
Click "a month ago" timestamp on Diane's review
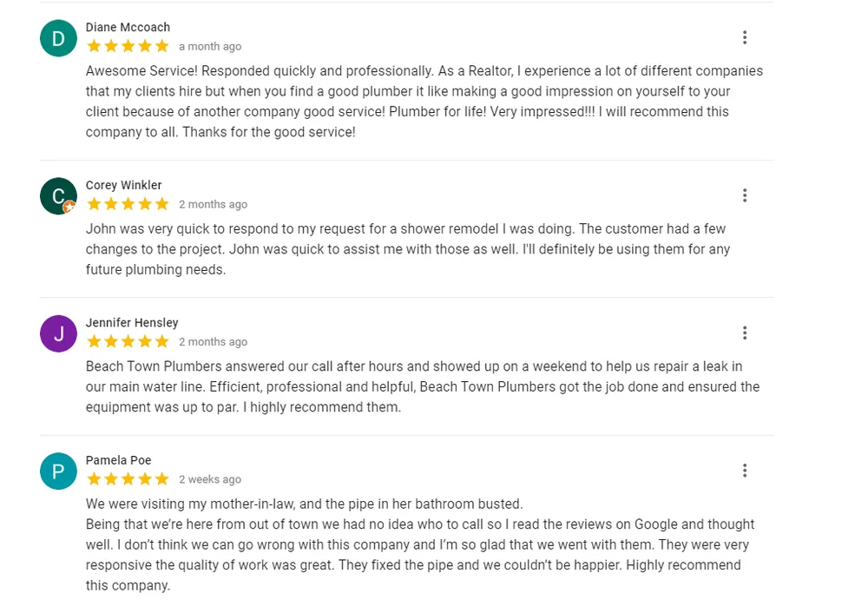[x=210, y=47]
